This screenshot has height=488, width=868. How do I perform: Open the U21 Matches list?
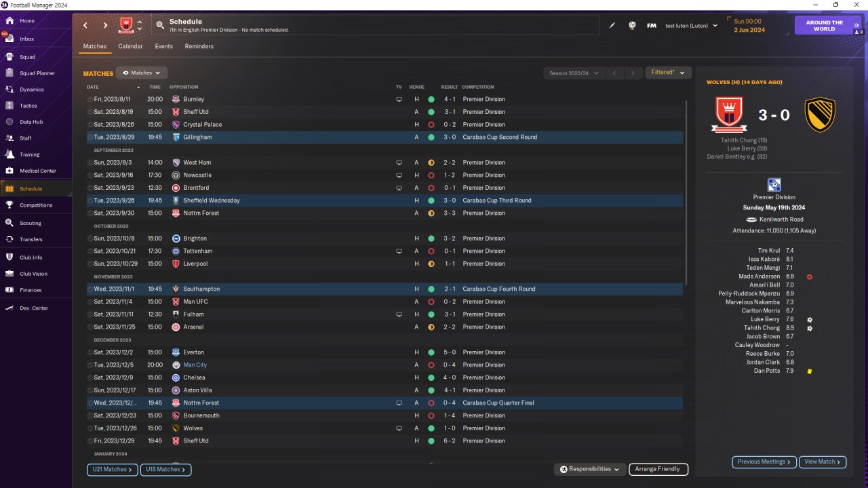(113, 469)
